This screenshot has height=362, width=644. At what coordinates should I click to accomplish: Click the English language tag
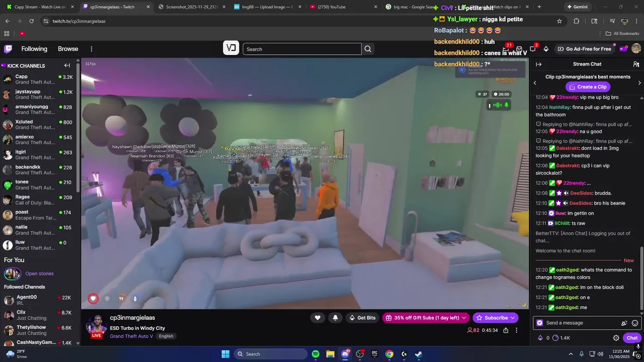click(166, 336)
